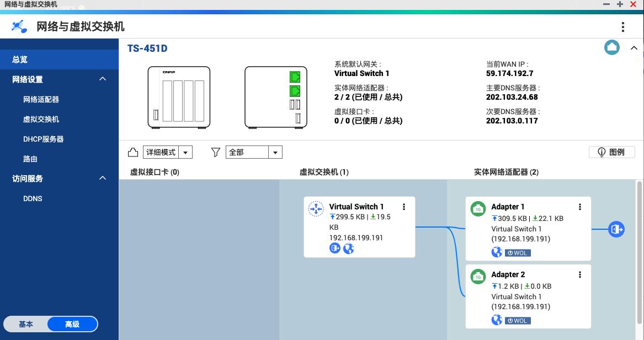The width and height of the screenshot is (644, 340).
Task: Open the kebab menu on Adapter 1
Action: [579, 207]
